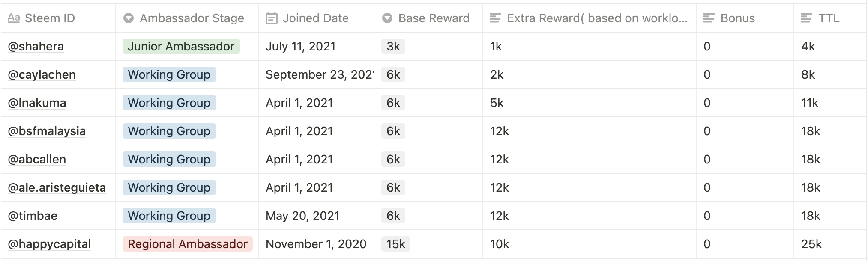
Task: Open the Ambassador Stage column header menu
Action: click(x=187, y=18)
